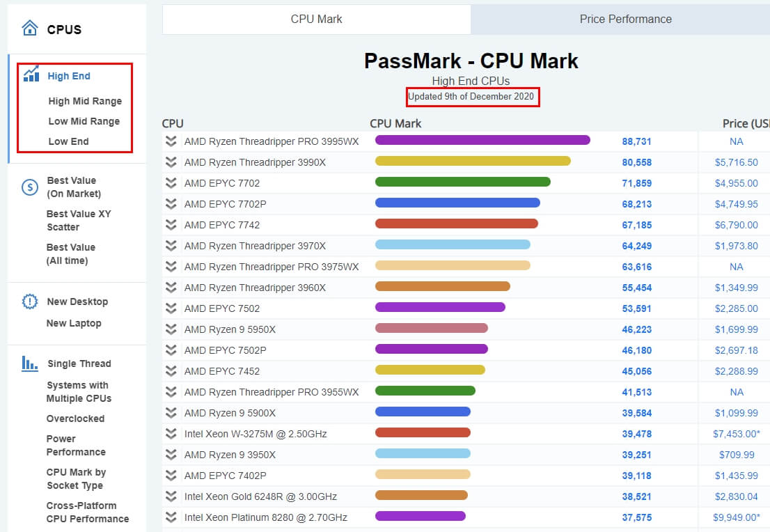
Task: Expand the AMD Ryzen Threadripper 3990X row
Action: pos(171,162)
